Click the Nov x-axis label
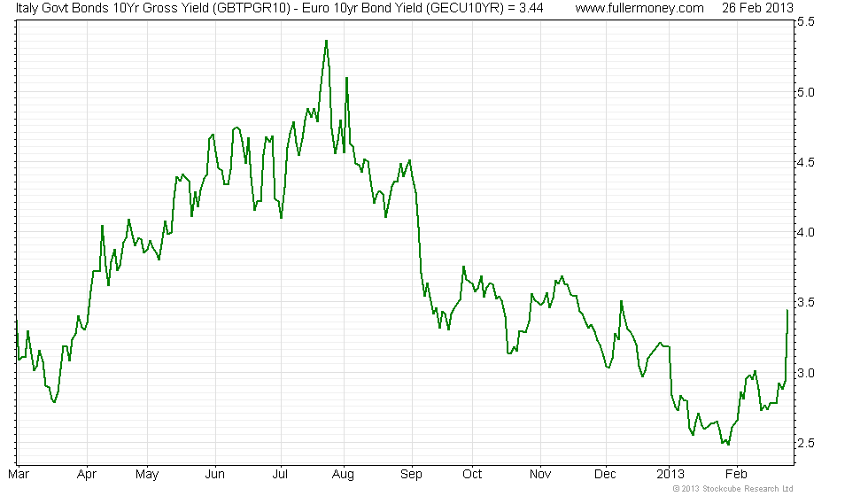Screen dimensions: 868x496 540,475
